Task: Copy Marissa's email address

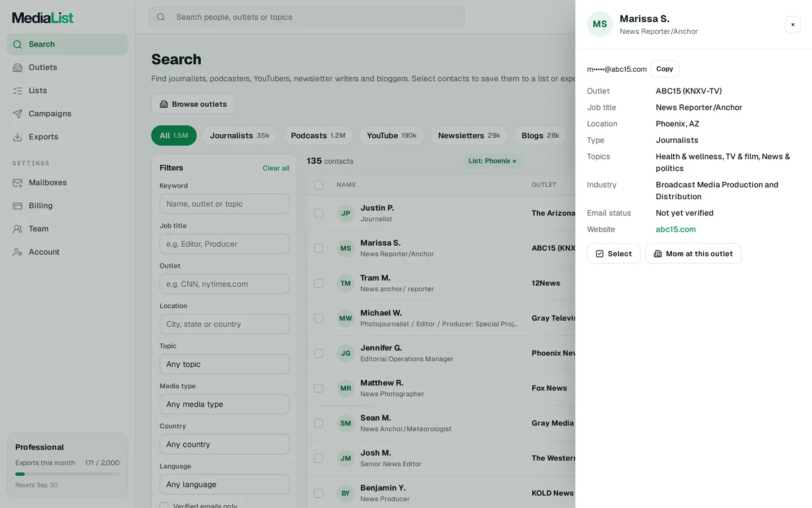Action: (x=664, y=69)
